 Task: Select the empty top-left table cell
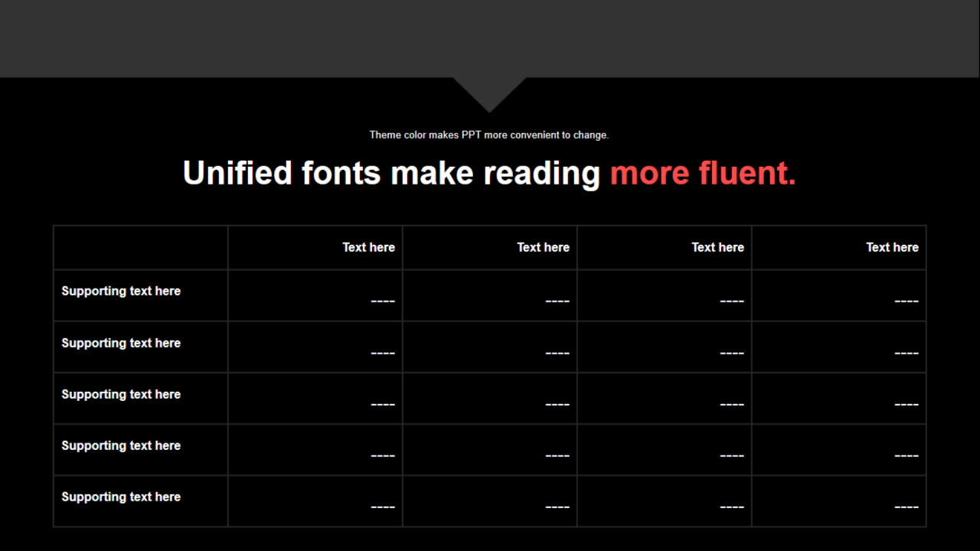140,247
